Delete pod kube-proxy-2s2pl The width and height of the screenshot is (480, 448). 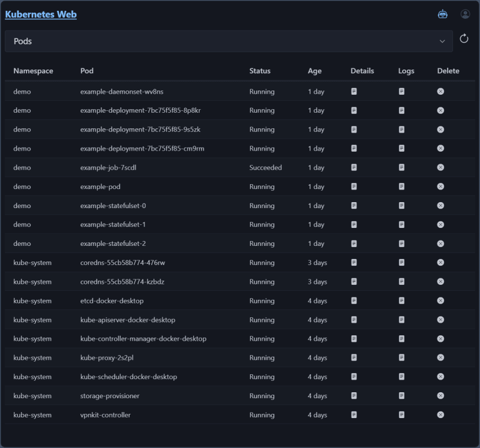[440, 357]
